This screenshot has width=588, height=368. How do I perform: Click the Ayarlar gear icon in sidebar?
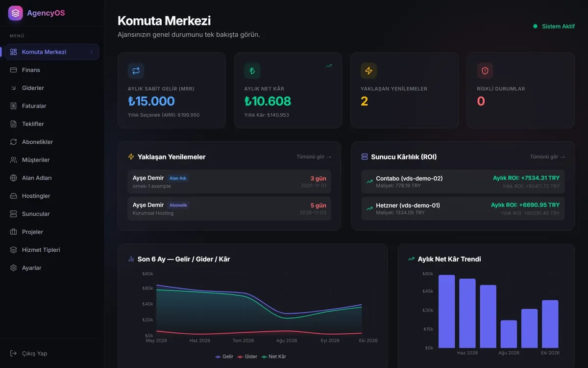[x=14, y=268]
